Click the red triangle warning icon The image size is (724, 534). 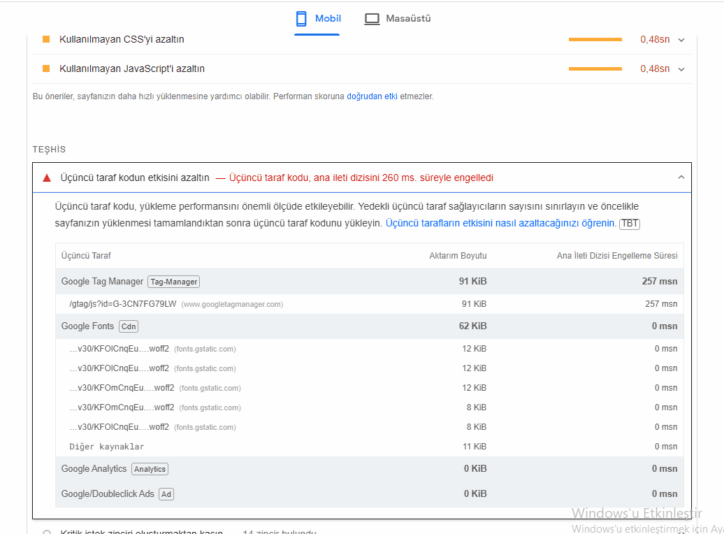click(46, 178)
